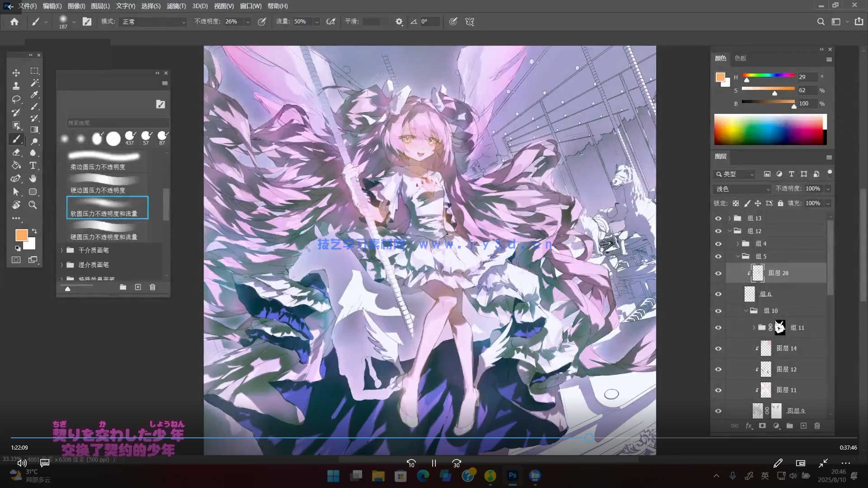This screenshot has height=488, width=868.
Task: Open brush smoothing settings gear
Action: (399, 22)
